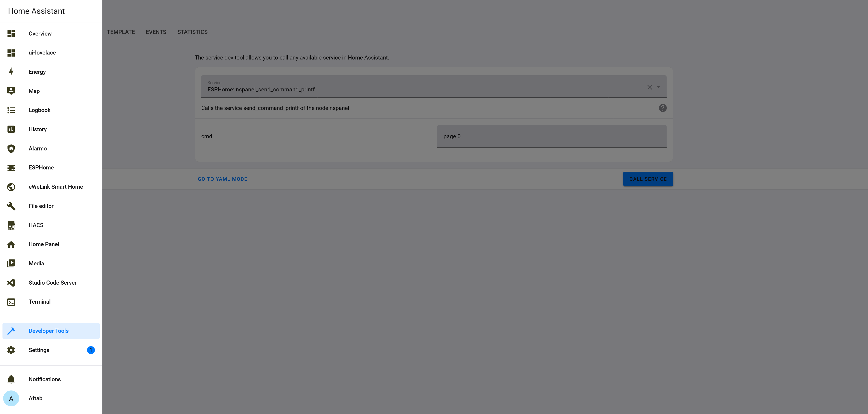
Task: Open Studio Code Server icon
Action: point(11,283)
